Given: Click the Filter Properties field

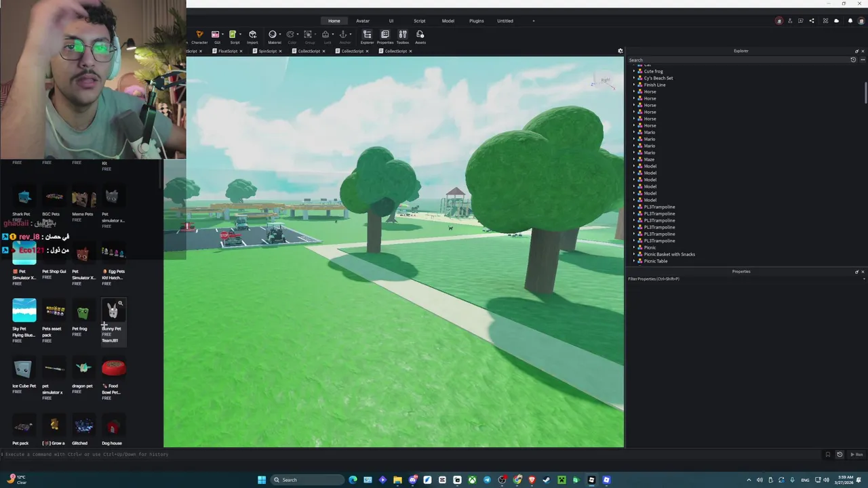Looking at the screenshot, I should click(745, 279).
